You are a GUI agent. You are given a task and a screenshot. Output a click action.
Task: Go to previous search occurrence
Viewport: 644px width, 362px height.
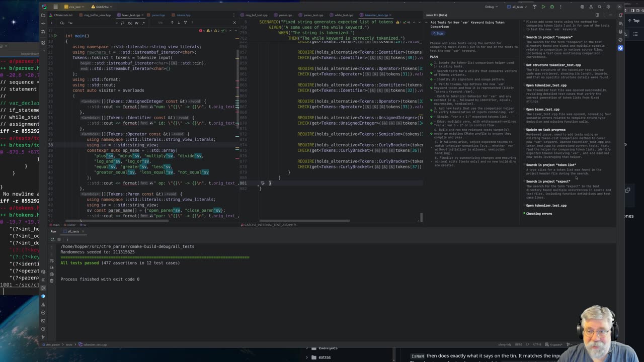[x=172, y=23]
